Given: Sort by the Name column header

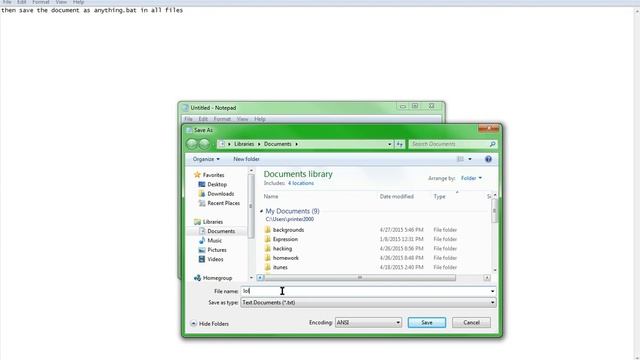Looking at the screenshot, I should point(271,196).
